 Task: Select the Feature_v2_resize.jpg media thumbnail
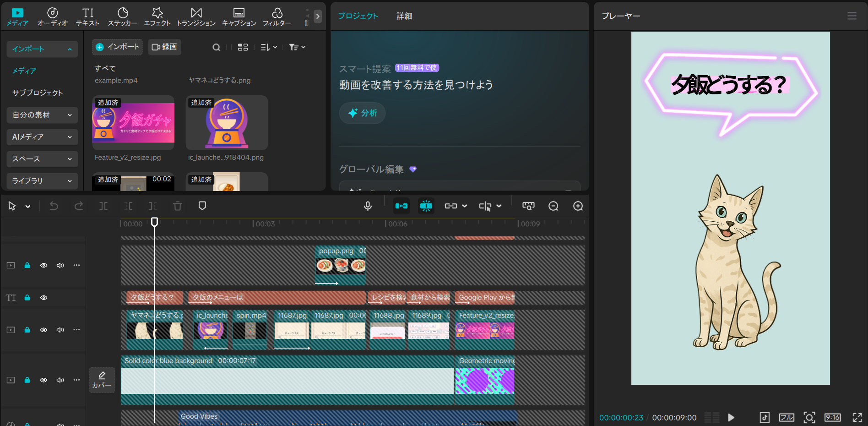tap(133, 123)
